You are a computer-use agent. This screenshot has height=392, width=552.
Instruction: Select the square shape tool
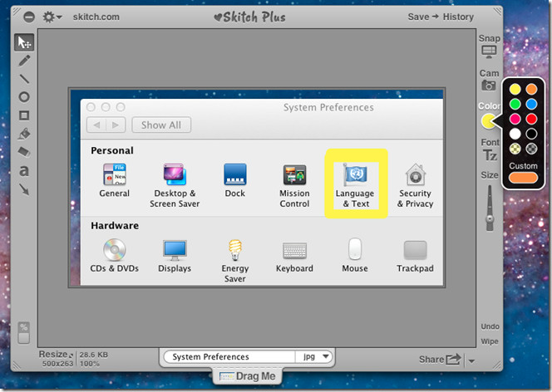tap(24, 115)
